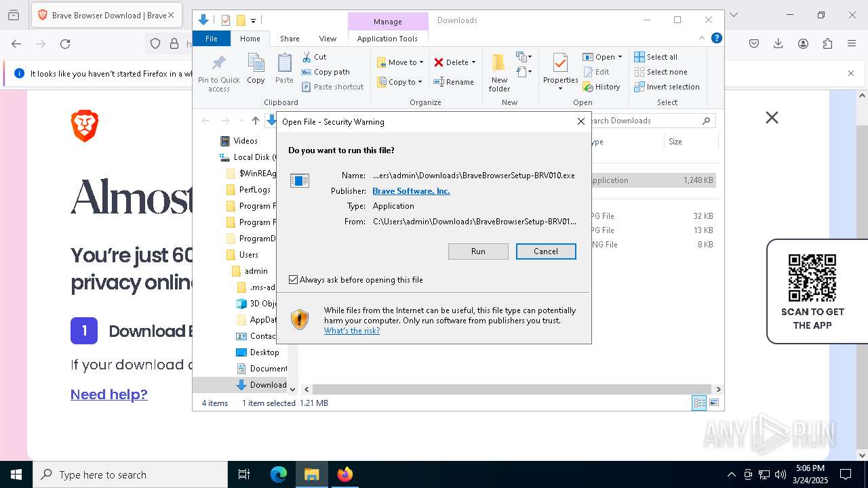Cancel the security warning dialog
Screen dimensions: 868x488
(x=546, y=251)
